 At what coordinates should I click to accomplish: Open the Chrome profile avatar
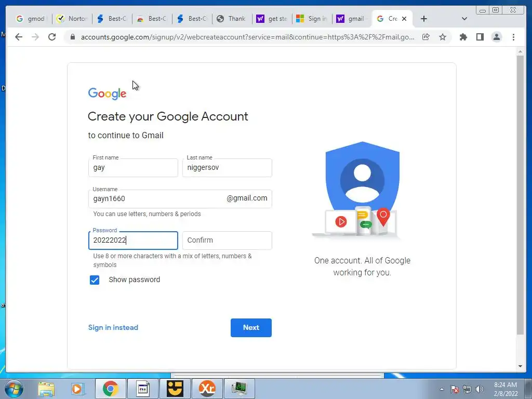coord(496,37)
